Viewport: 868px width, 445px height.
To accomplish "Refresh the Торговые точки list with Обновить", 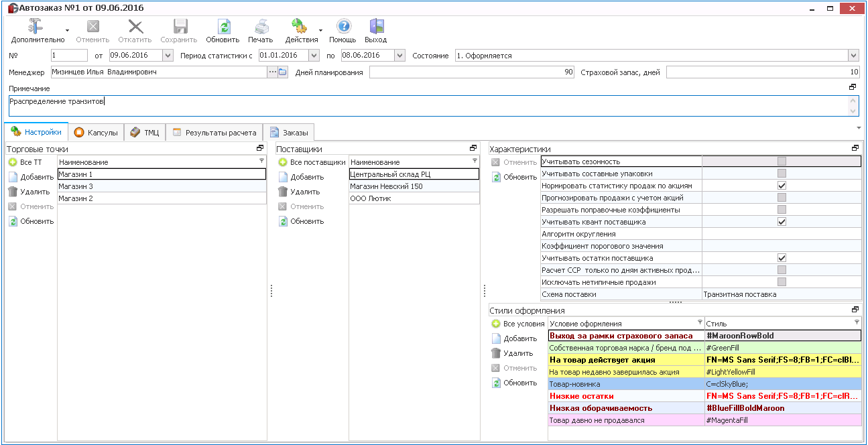I will pos(31,221).
